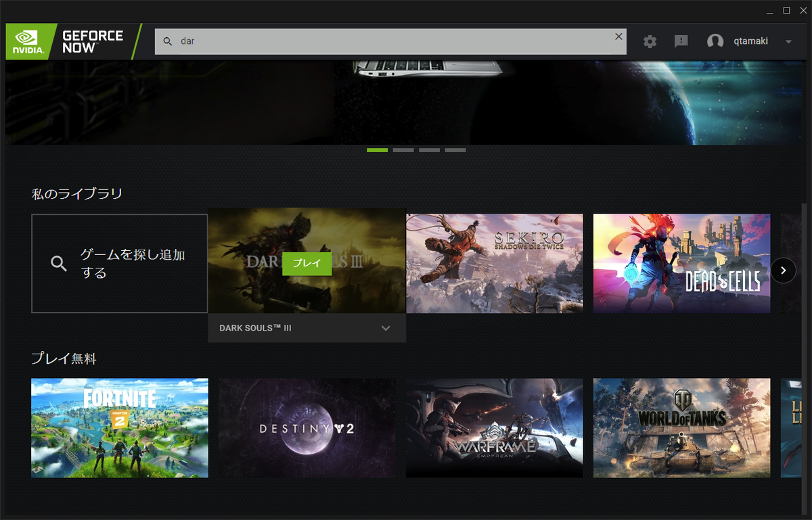The image size is (812, 520).
Task: Select the first carousel indicator
Action: (377, 150)
